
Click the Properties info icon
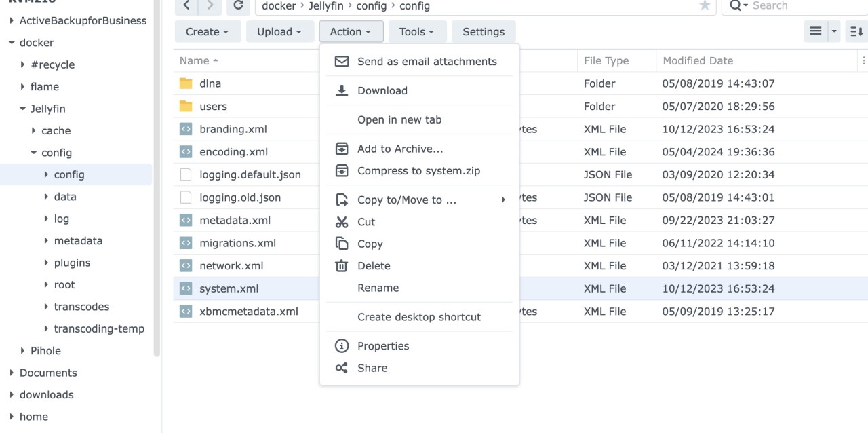(x=342, y=346)
